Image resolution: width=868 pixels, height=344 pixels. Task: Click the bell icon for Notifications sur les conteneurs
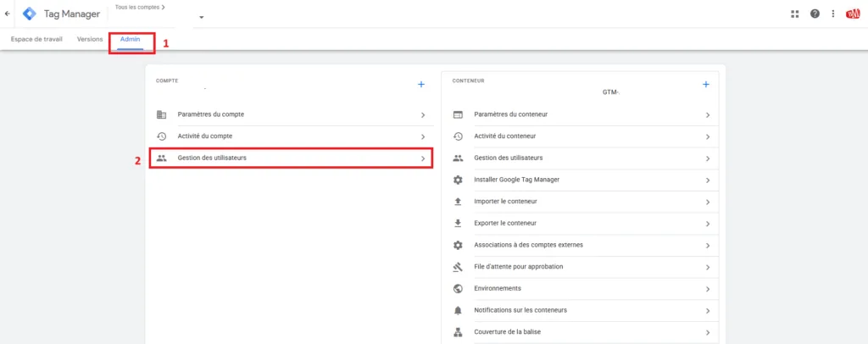[x=457, y=310]
